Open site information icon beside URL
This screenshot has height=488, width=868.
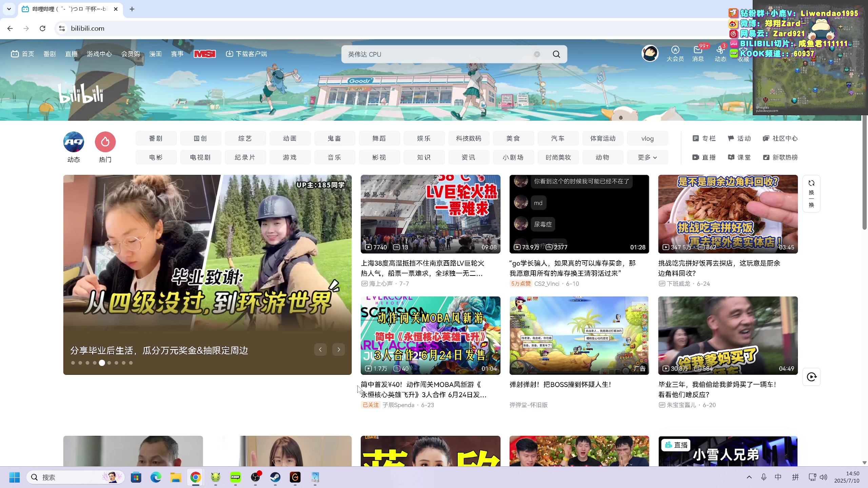[x=62, y=28]
